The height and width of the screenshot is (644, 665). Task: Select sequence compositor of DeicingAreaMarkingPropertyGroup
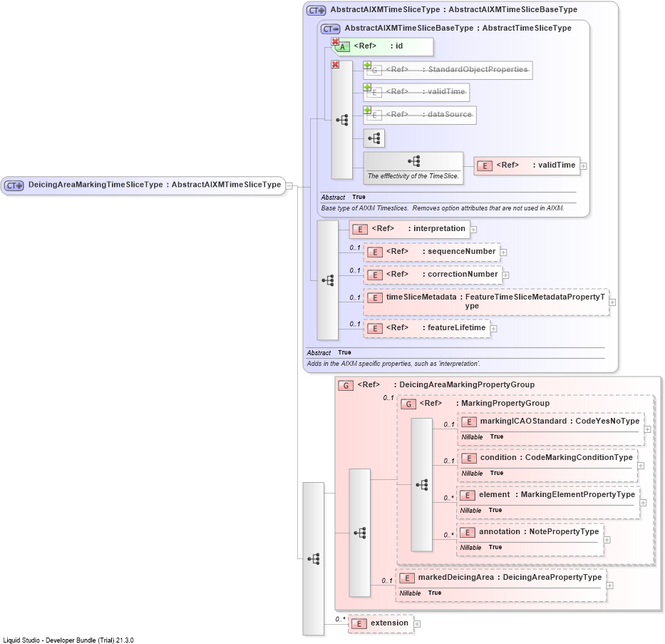(360, 533)
